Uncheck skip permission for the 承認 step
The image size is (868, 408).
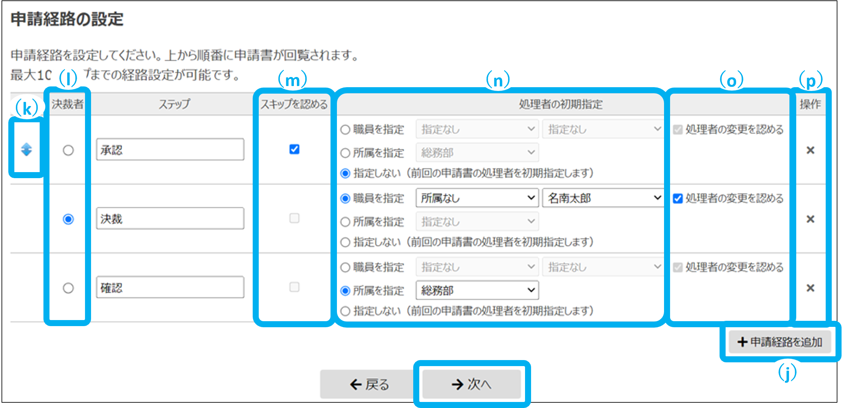click(x=294, y=149)
